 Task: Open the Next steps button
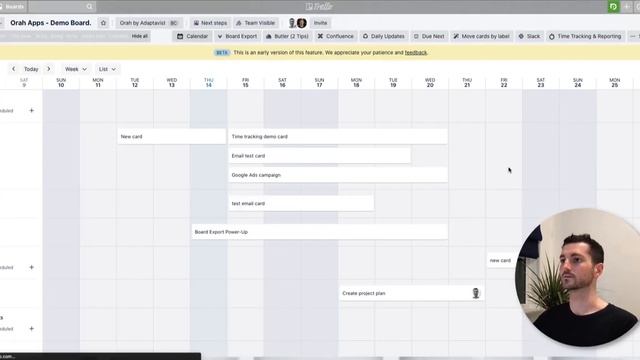(210, 23)
